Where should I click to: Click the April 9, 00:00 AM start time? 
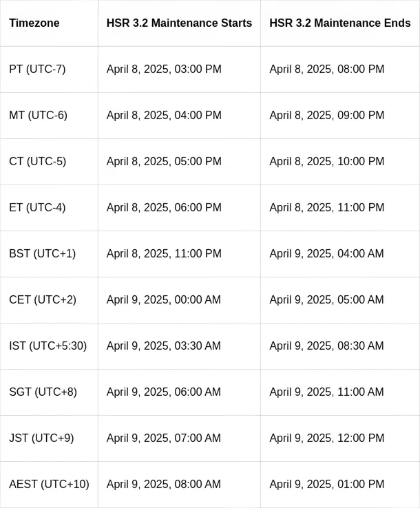[x=163, y=300]
